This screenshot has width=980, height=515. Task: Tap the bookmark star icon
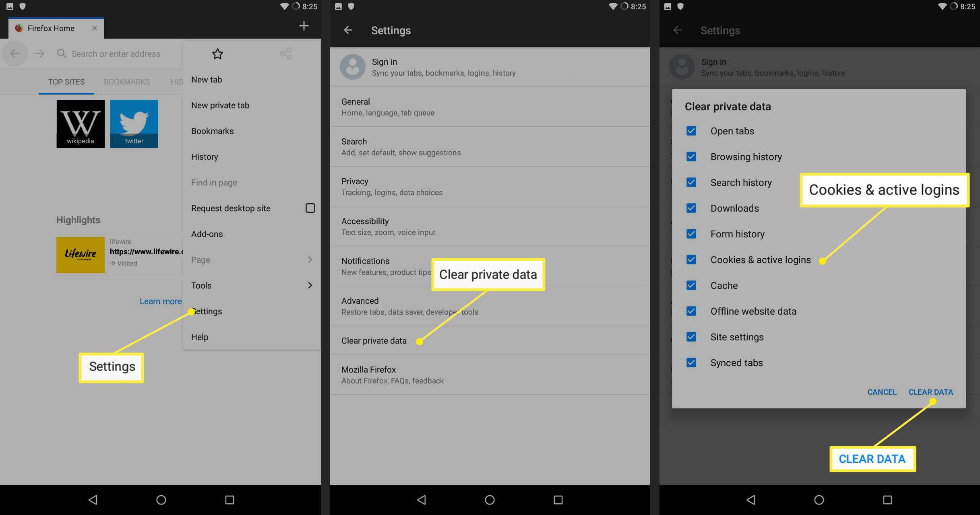(217, 53)
